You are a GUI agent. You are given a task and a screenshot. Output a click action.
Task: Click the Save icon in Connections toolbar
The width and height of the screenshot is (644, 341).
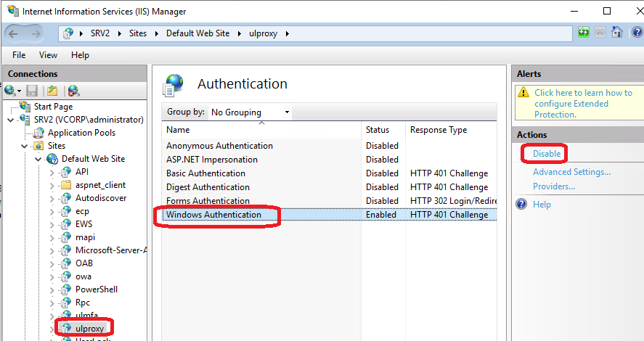(32, 91)
